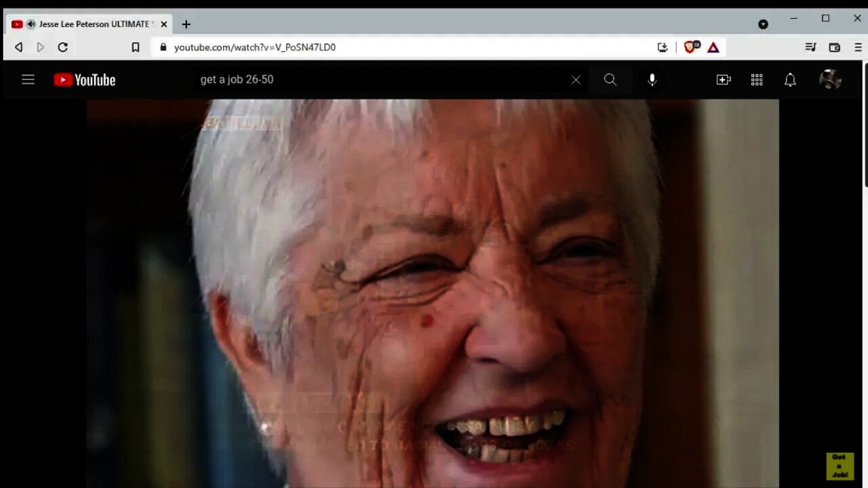Mute the tab via the speaker icon
The height and width of the screenshot is (488, 868).
tap(31, 24)
